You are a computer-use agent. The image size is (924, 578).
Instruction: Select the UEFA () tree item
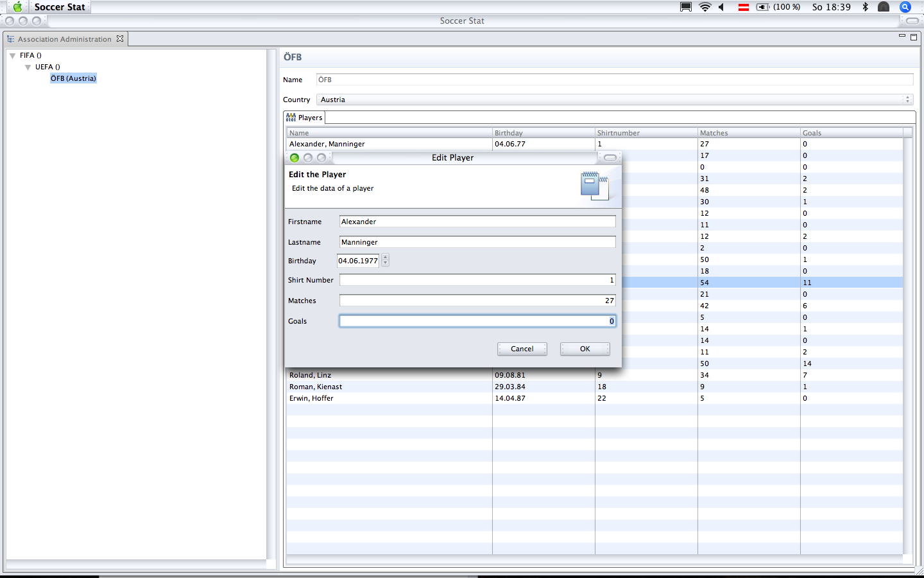pos(47,67)
